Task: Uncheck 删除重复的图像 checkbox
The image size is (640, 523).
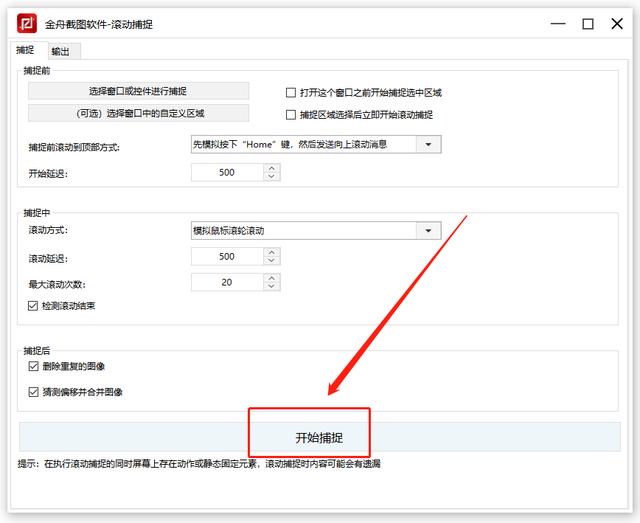Action: pyautogui.click(x=33, y=366)
